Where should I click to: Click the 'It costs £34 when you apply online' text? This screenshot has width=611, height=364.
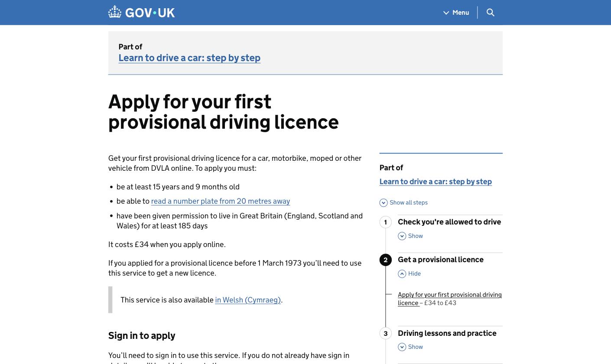pyautogui.click(x=167, y=244)
